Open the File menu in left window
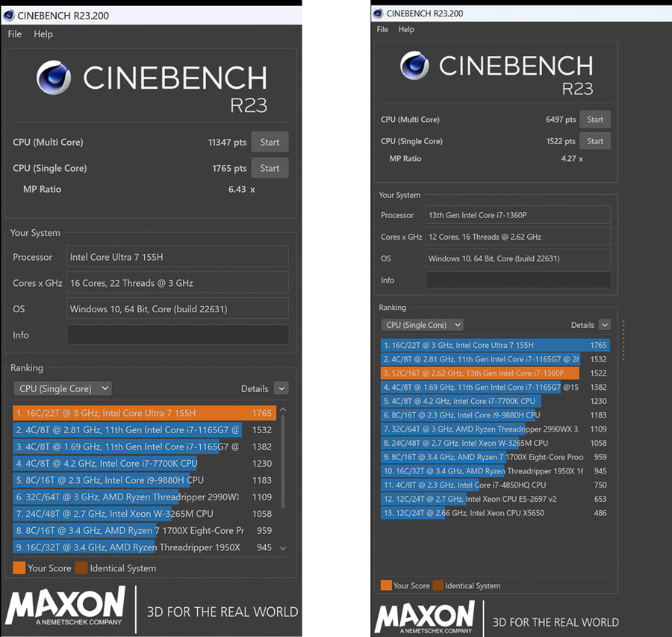672x637 pixels. (x=15, y=34)
